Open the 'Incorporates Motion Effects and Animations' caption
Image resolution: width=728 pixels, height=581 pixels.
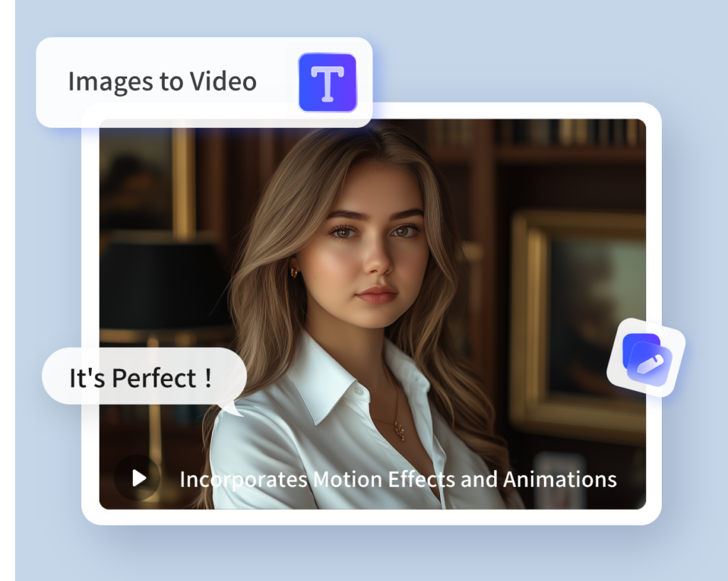point(398,479)
